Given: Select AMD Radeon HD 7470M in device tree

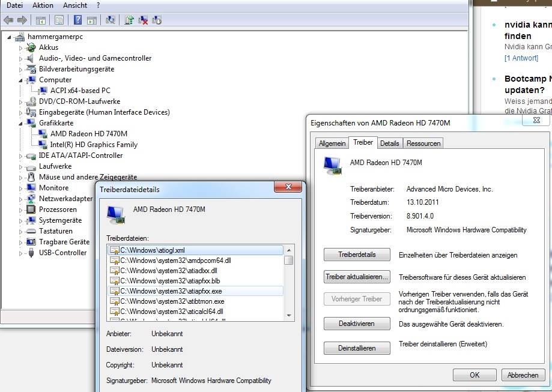Looking at the screenshot, I should point(89,134).
